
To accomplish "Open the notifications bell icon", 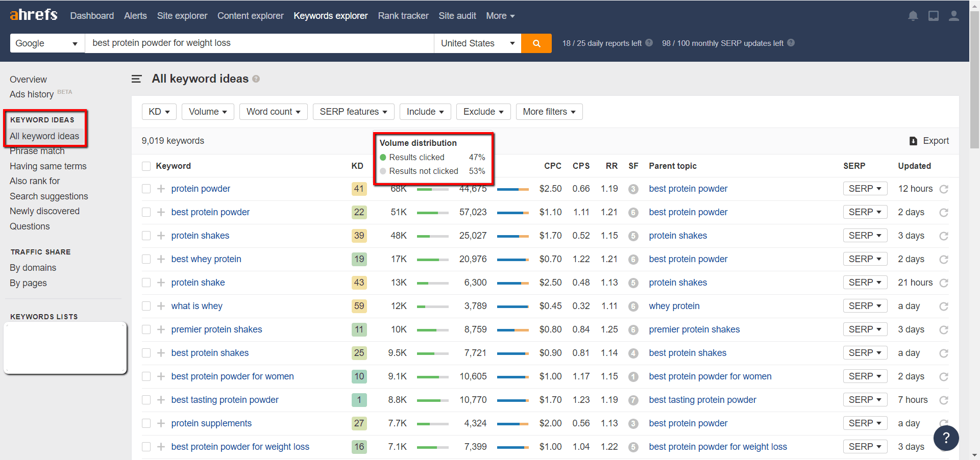I will (x=913, y=16).
